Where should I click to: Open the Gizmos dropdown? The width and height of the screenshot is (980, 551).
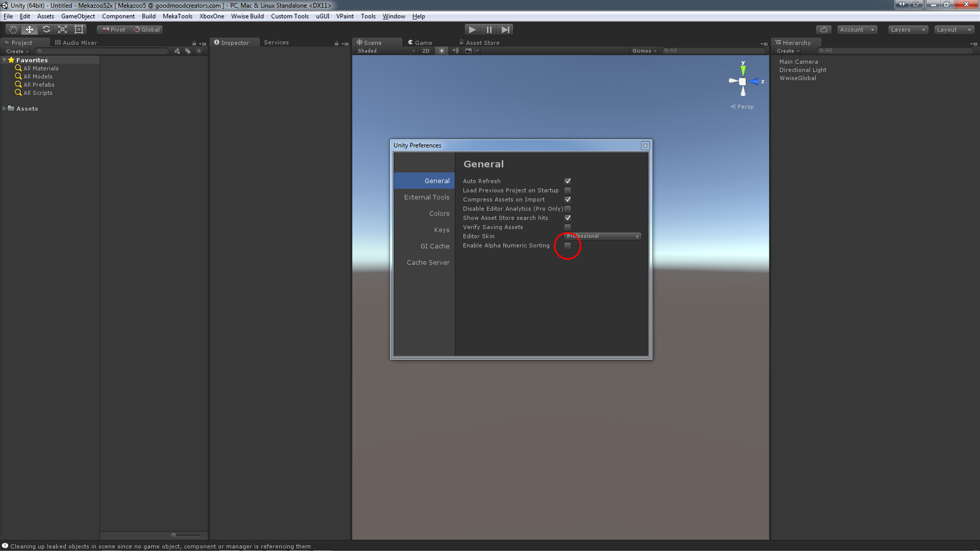pos(643,51)
